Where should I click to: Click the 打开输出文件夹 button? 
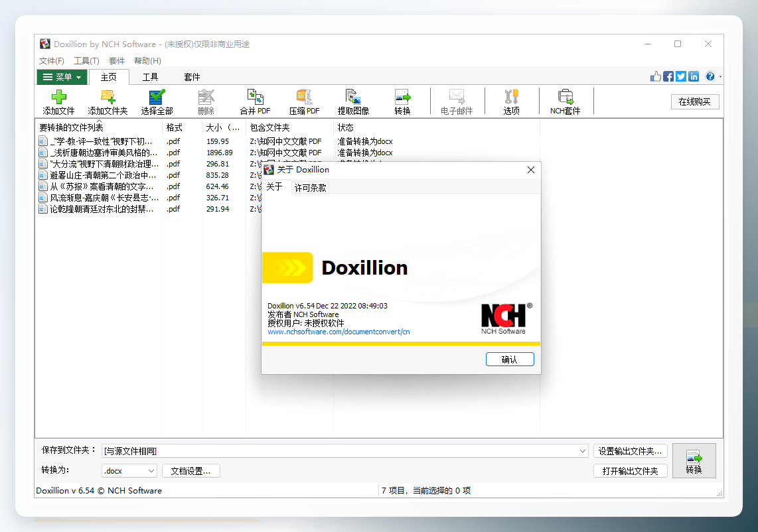click(631, 470)
